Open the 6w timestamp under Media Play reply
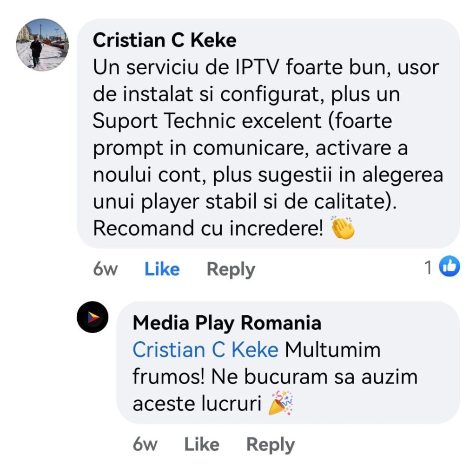The height and width of the screenshot is (469, 476). (145, 444)
